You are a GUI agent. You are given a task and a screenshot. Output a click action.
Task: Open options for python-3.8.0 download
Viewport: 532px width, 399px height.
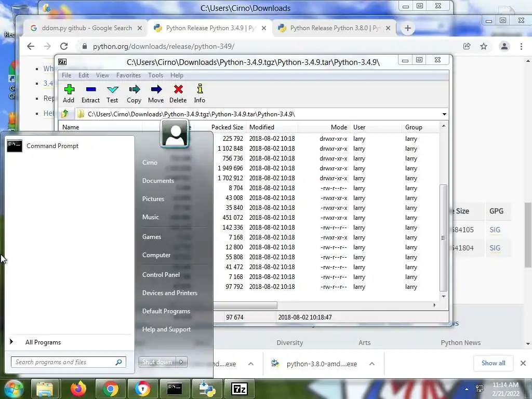[372, 364]
